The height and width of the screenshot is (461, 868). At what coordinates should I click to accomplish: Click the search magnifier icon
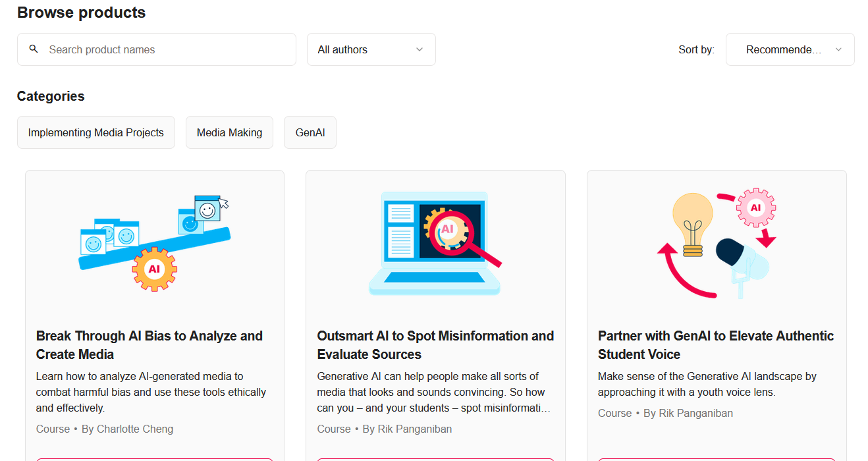click(34, 49)
